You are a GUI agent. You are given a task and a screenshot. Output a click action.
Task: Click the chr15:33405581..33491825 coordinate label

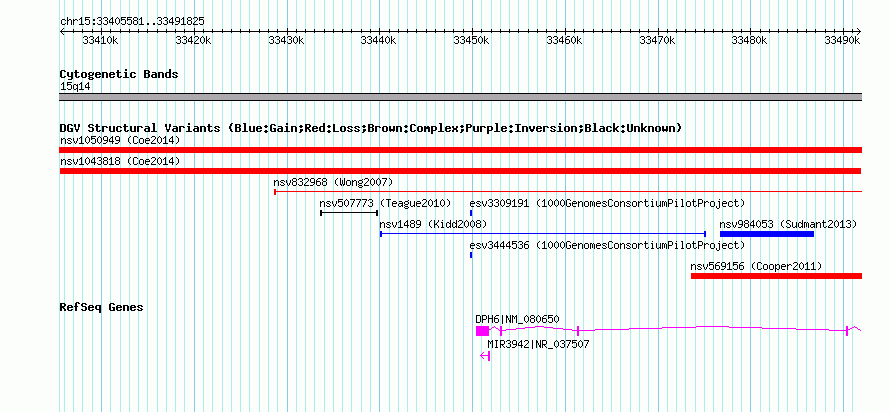132,22
